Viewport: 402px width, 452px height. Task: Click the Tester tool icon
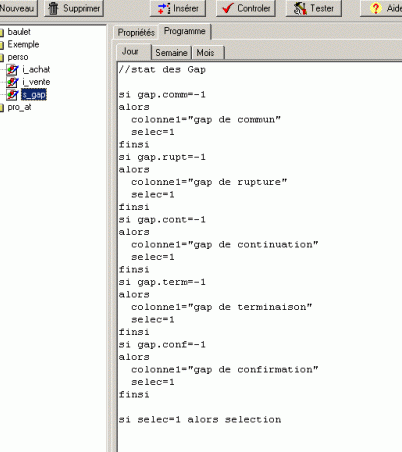click(300, 9)
